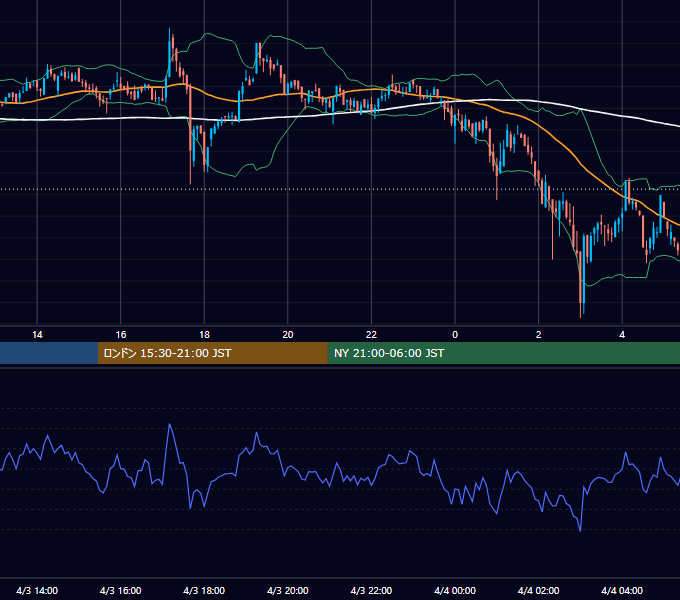Click the London 15:30-21:00 JST session bar
This screenshot has height=600, width=680.
(x=212, y=353)
